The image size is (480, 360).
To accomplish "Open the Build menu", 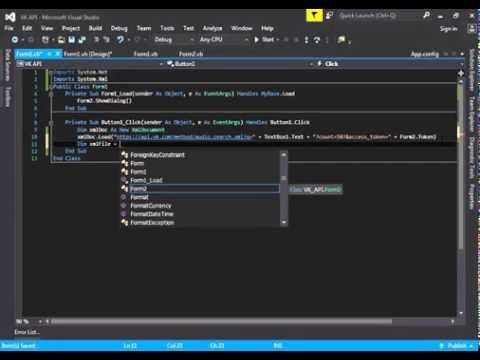I will coord(95,28).
